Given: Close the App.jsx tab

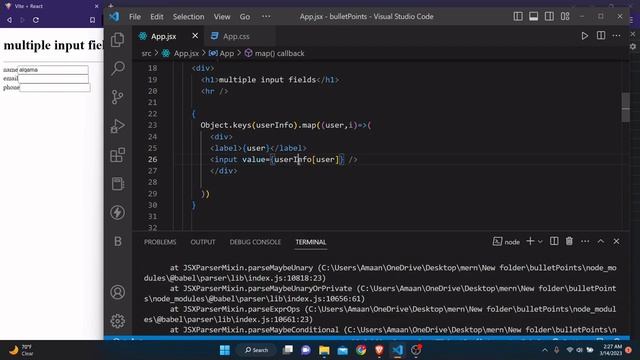Looking at the screenshot, I should pyautogui.click(x=195, y=36).
